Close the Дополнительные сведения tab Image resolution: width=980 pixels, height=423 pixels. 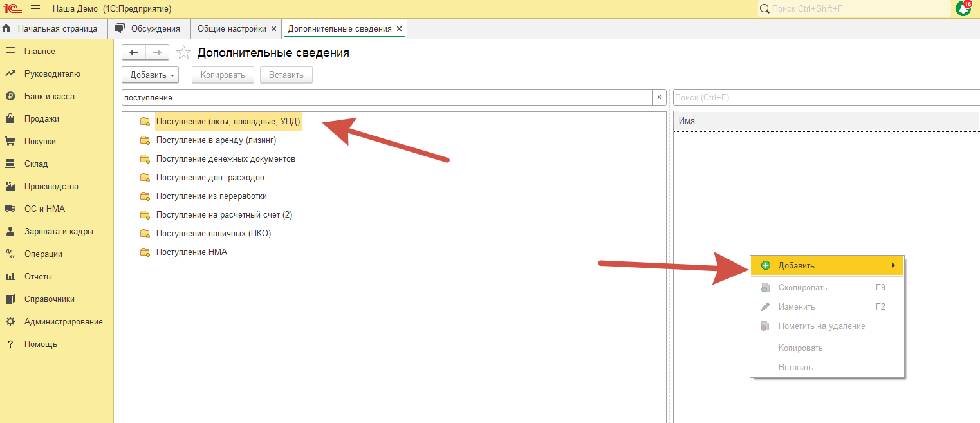[x=399, y=29]
